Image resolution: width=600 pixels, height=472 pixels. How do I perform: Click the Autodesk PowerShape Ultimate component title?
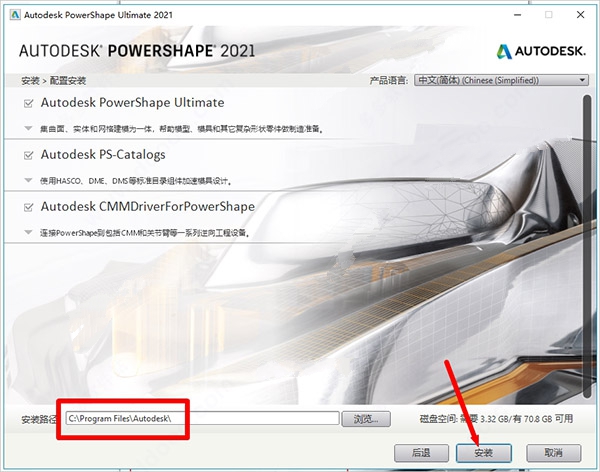point(132,103)
